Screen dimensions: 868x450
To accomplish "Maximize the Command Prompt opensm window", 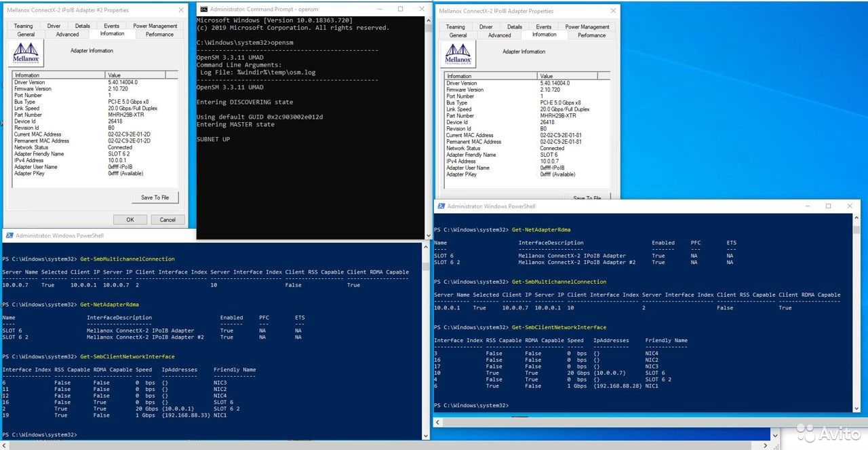I will coord(401,9).
